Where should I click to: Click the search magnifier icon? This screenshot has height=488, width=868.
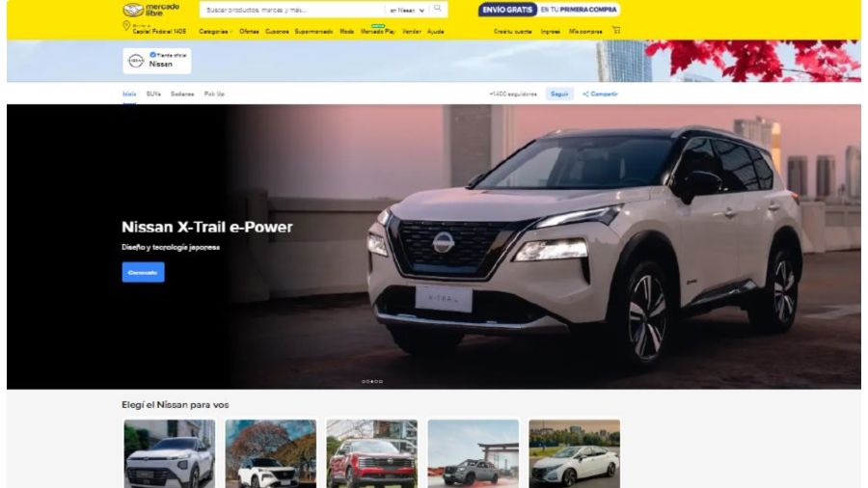tap(437, 9)
